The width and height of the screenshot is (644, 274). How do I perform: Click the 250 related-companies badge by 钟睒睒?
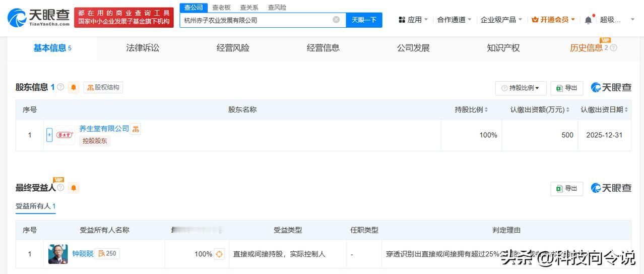[107, 254]
